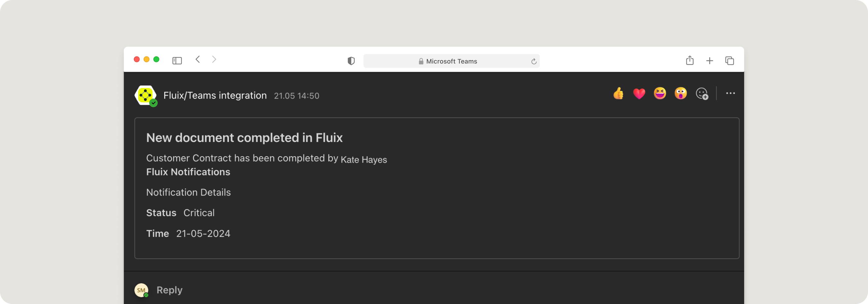The image size is (868, 304).
Task: React with the laughing face emoji
Action: [660, 93]
